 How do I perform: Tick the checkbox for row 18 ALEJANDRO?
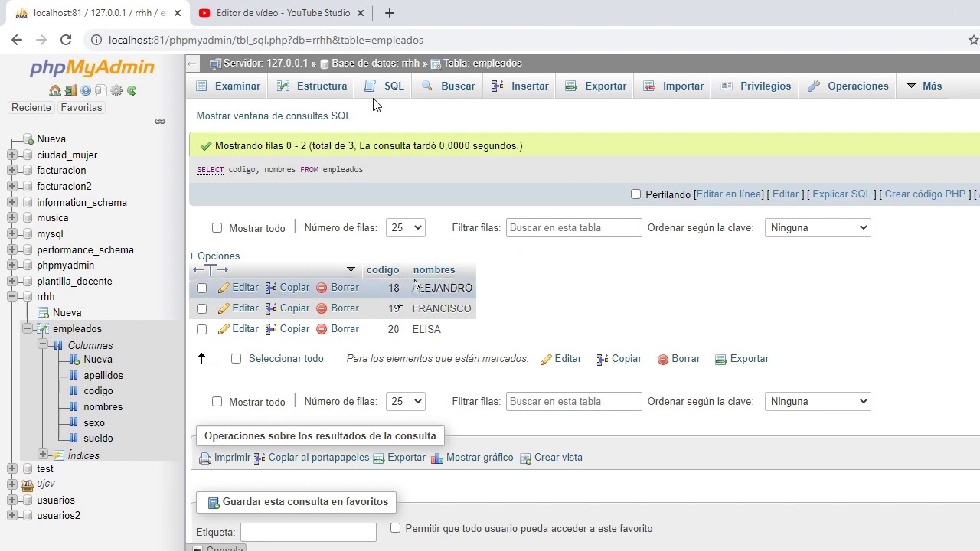(201, 289)
